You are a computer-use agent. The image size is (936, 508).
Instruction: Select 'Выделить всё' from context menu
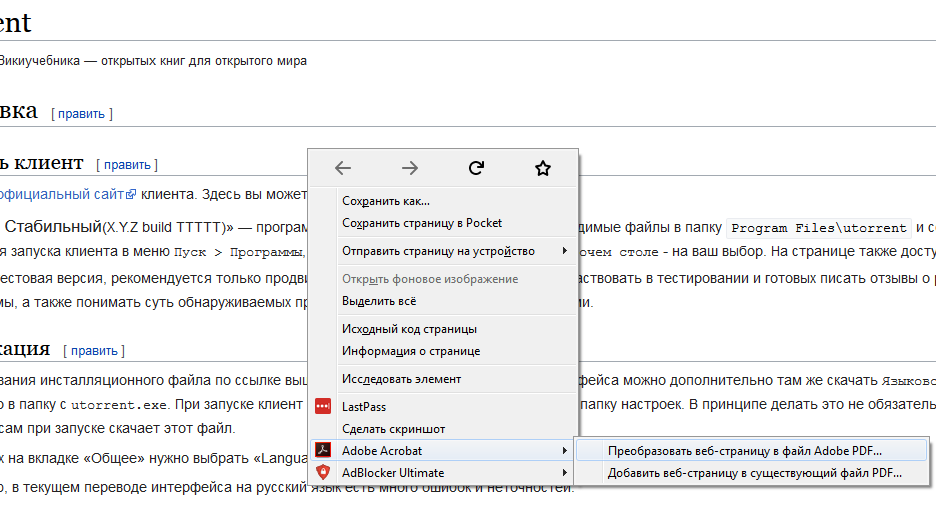coord(379,301)
